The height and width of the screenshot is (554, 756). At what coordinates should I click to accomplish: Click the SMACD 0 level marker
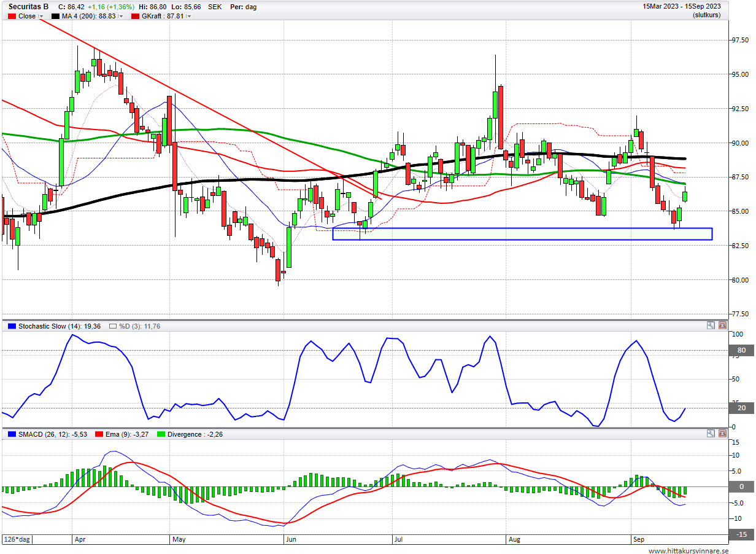741,486
